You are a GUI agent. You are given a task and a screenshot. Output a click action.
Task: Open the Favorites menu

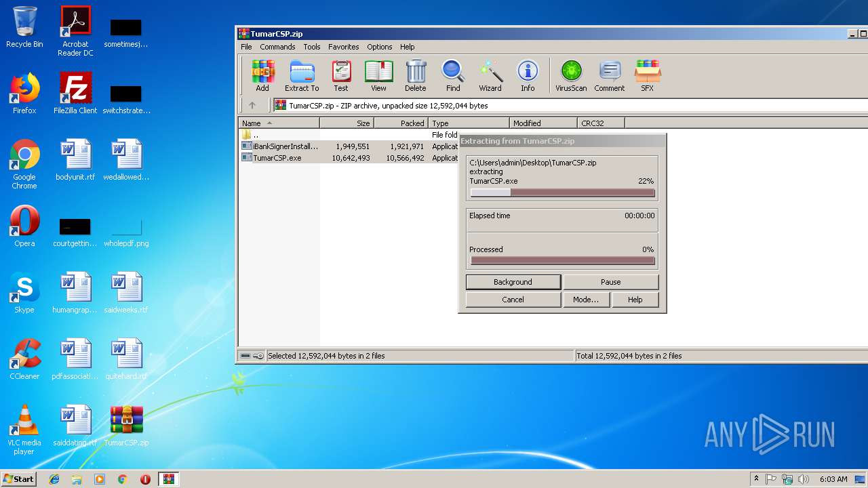click(344, 47)
